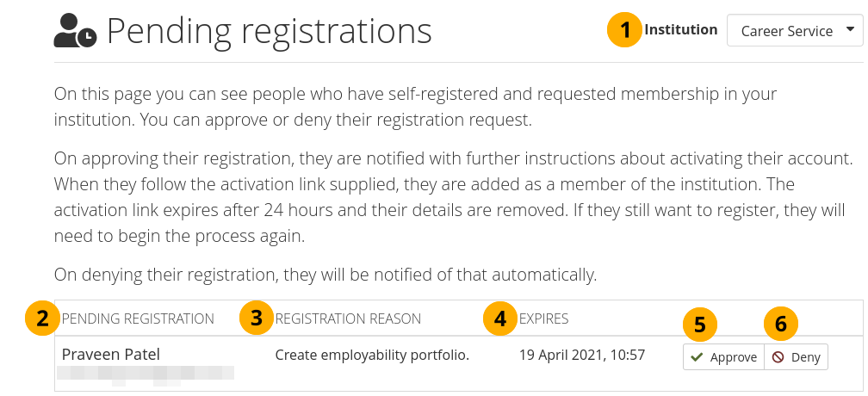Click the number 3 callout badge
This screenshot has width=868, height=396.
[x=257, y=319]
